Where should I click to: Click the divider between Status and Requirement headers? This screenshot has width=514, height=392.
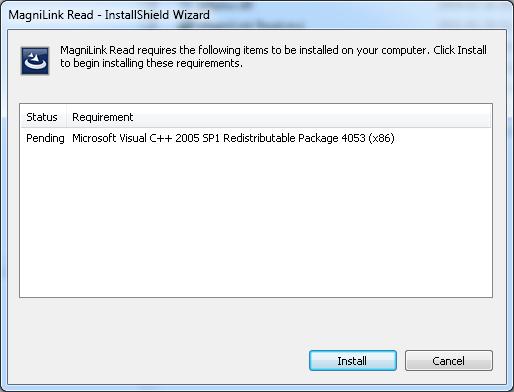(67, 117)
